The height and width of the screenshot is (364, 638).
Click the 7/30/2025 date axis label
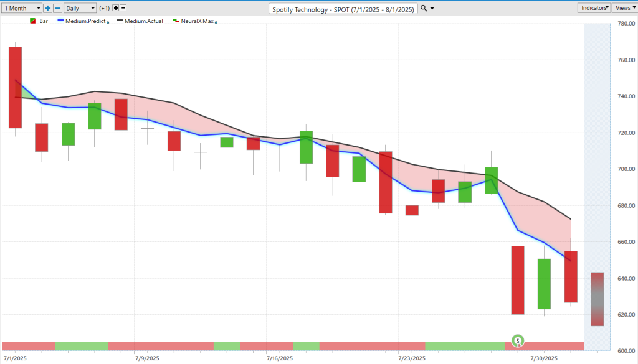pyautogui.click(x=544, y=358)
